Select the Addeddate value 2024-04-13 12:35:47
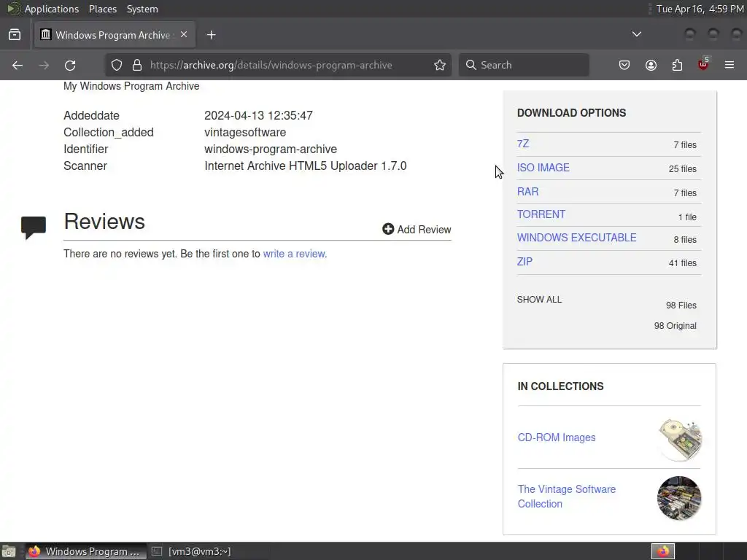 click(x=259, y=116)
